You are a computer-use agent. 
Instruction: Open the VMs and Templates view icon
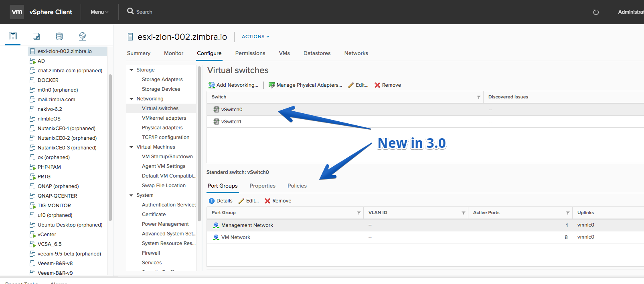(x=36, y=36)
